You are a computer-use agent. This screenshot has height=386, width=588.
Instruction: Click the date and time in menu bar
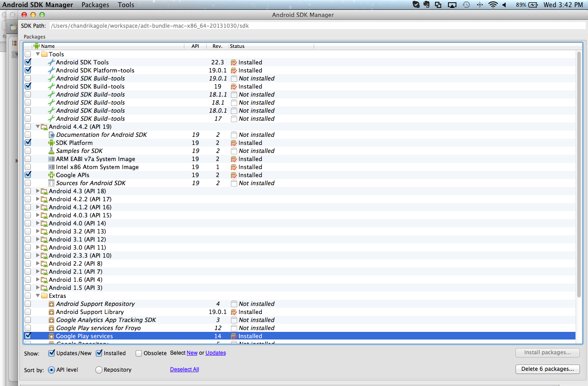(562, 5)
